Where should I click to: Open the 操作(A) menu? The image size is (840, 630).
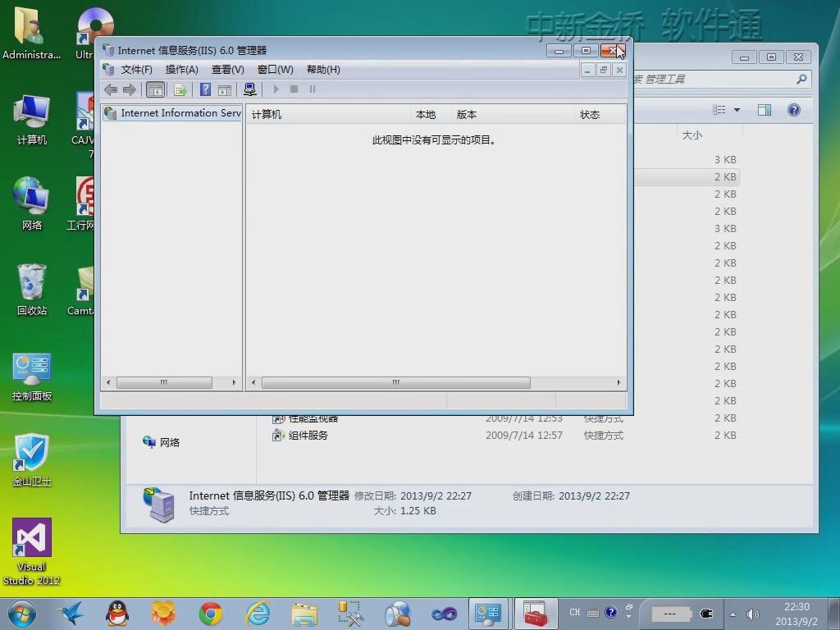(x=181, y=70)
